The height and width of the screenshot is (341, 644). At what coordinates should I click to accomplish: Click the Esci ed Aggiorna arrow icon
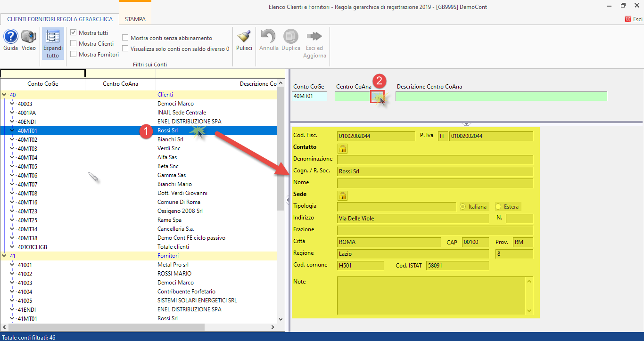(314, 37)
